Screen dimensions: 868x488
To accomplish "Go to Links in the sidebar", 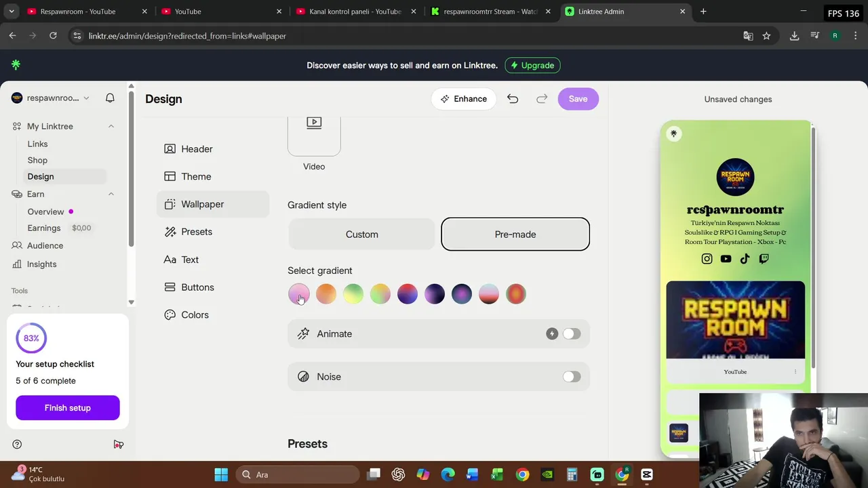I will coord(37,144).
